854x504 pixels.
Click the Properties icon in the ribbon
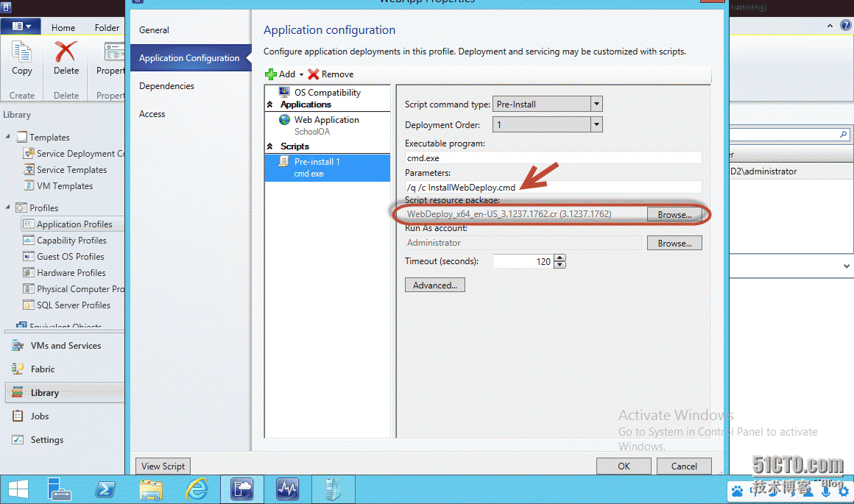[114, 52]
